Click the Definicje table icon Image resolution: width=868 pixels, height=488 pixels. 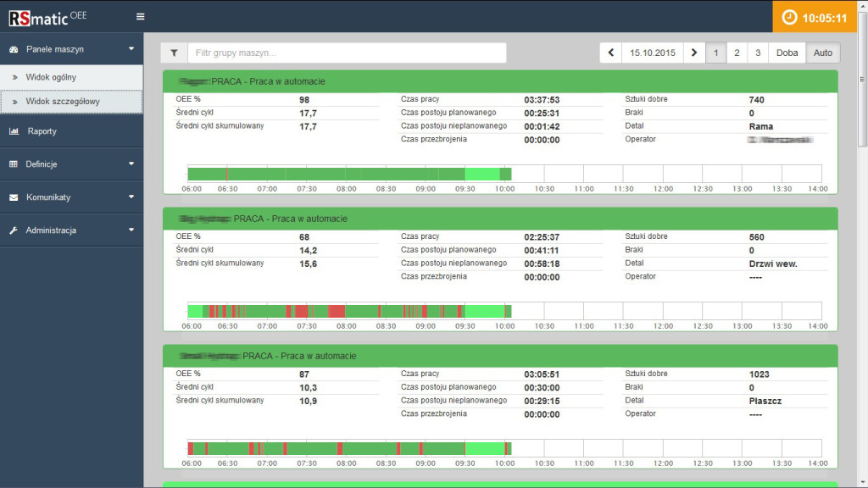click(x=14, y=164)
